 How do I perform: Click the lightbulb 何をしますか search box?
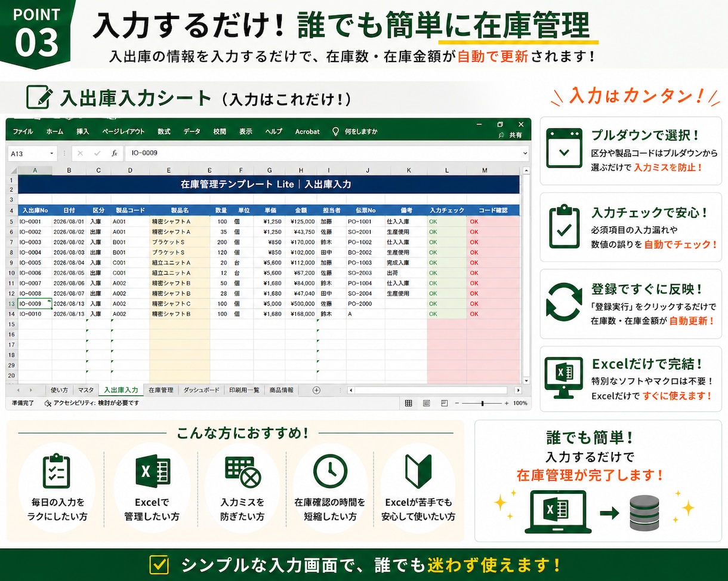(355, 131)
